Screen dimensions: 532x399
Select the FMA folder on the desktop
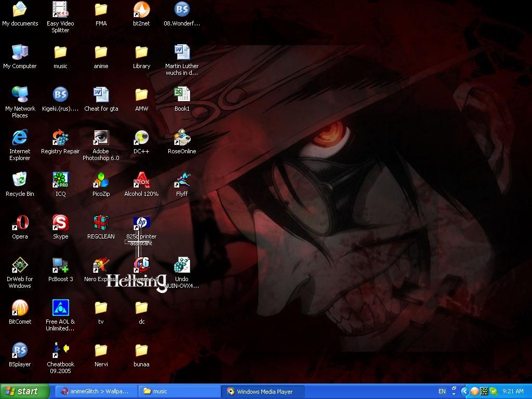[x=101, y=9]
